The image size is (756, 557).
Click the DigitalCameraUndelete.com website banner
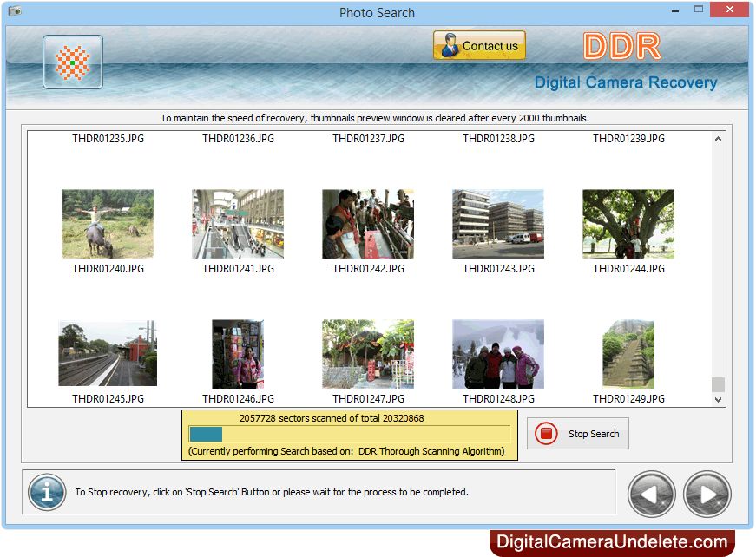click(612, 543)
